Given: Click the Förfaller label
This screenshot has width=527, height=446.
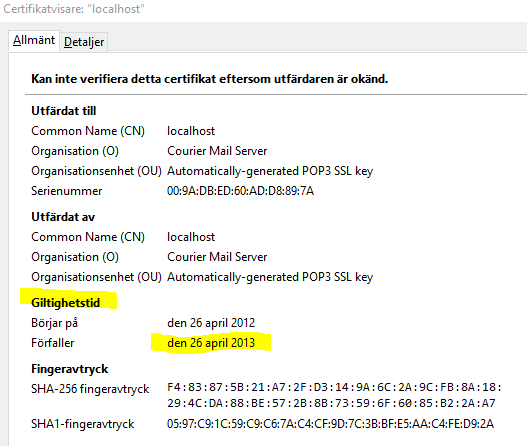Looking at the screenshot, I should [x=52, y=343].
